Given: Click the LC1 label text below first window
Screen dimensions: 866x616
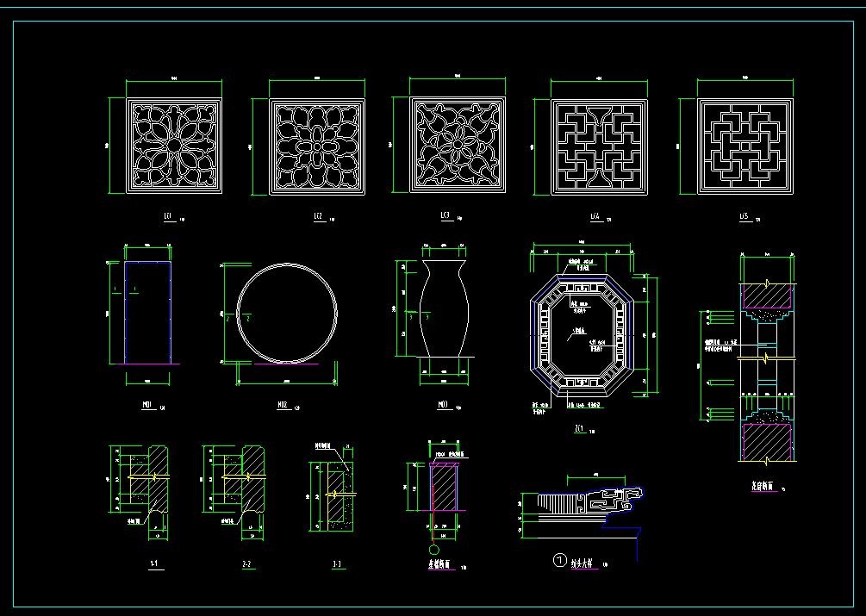Looking at the screenshot, I should pyautogui.click(x=169, y=218).
